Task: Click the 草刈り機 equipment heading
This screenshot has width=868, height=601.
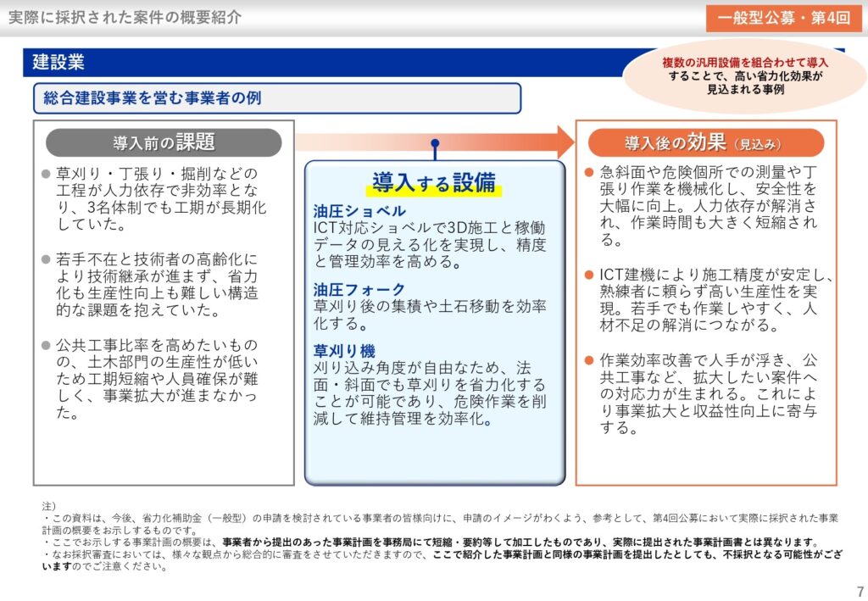Action: pos(344,350)
